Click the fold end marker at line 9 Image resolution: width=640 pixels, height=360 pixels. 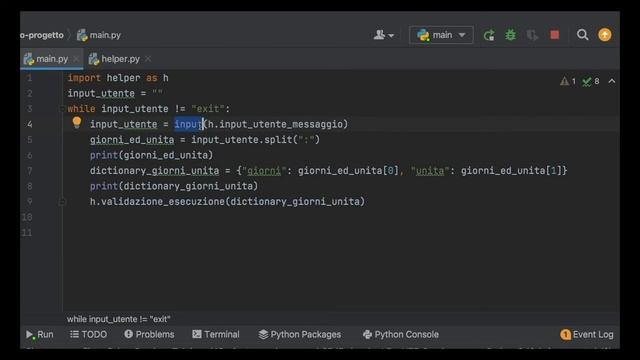pos(62,201)
